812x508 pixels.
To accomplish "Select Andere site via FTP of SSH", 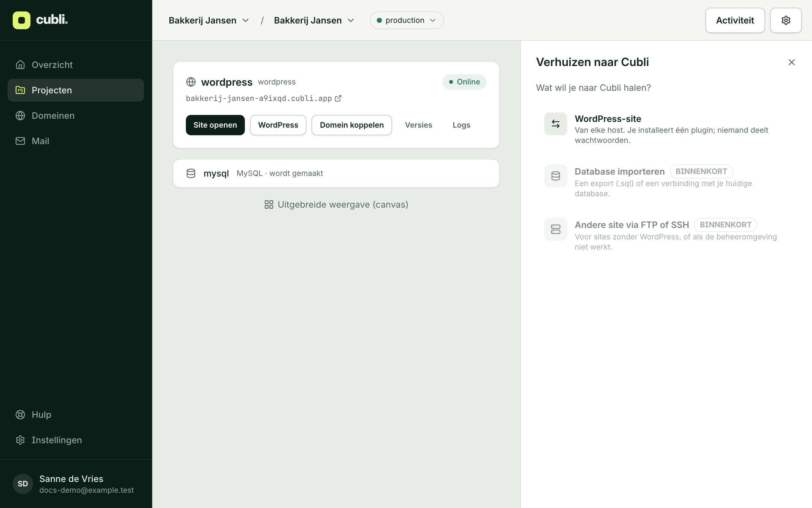I will 666,235.
